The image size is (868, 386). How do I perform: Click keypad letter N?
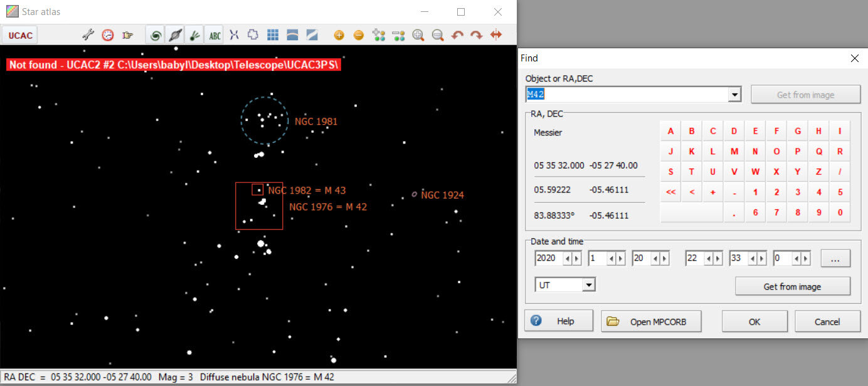(755, 152)
